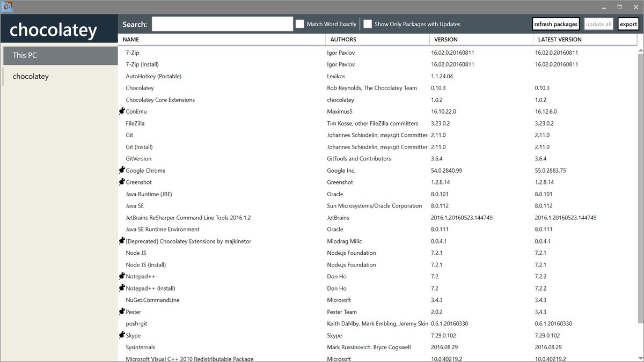Click the export button
644x362 pixels.
click(x=628, y=24)
